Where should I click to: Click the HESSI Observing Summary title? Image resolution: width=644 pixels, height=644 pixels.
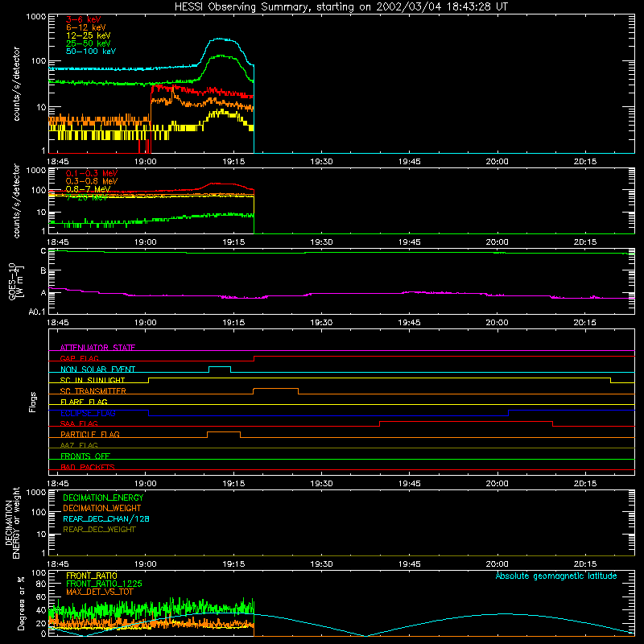[x=341, y=6]
